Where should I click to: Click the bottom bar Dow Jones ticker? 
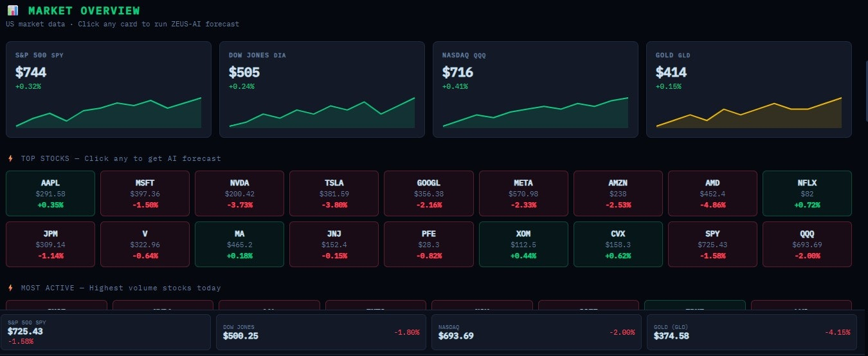[x=321, y=332]
